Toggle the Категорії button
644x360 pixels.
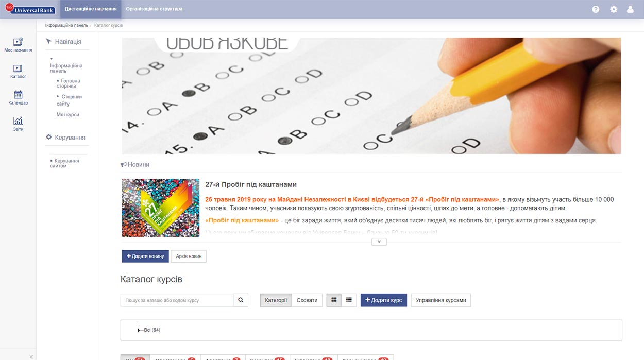point(276,300)
